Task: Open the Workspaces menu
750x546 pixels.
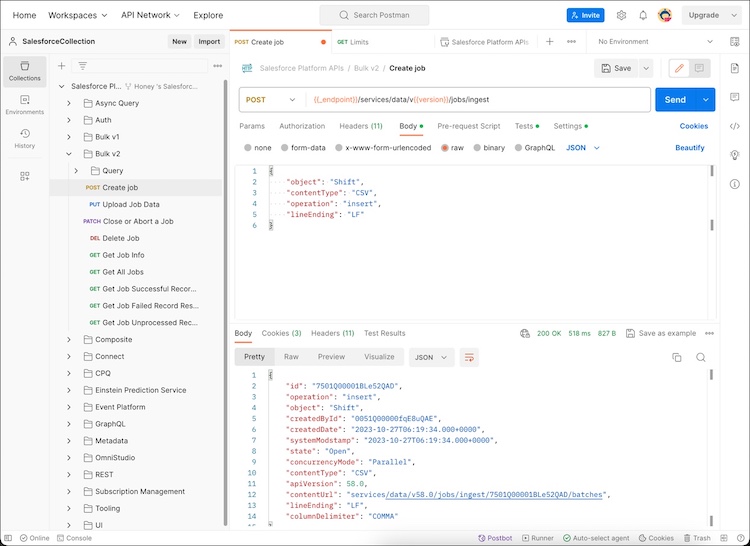Action: [x=77, y=15]
